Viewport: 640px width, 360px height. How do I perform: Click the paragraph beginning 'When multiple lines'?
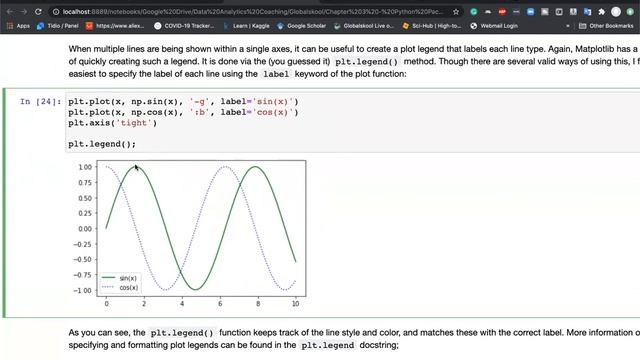(354, 61)
